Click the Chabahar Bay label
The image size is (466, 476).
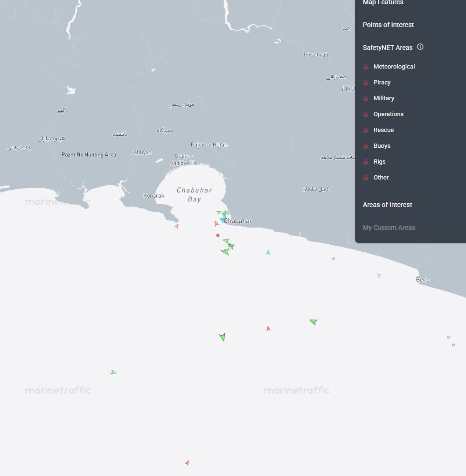pyautogui.click(x=195, y=194)
